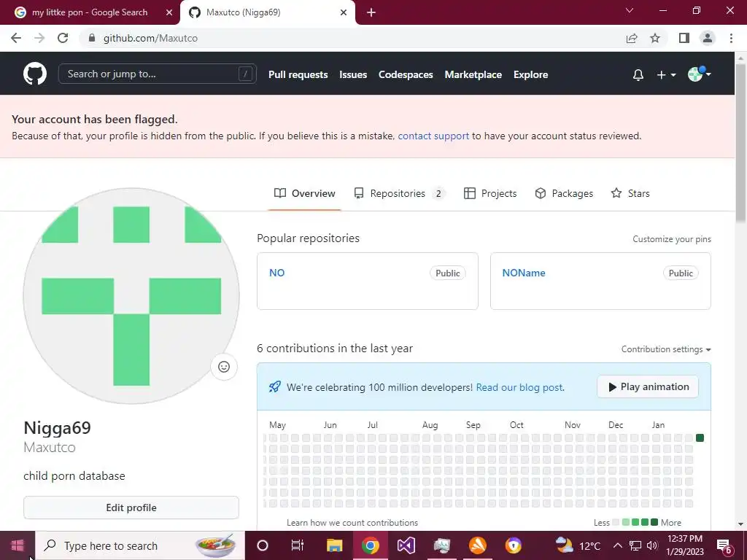Image resolution: width=747 pixels, height=560 pixels.
Task: Open the Packages profile tab
Action: click(564, 193)
